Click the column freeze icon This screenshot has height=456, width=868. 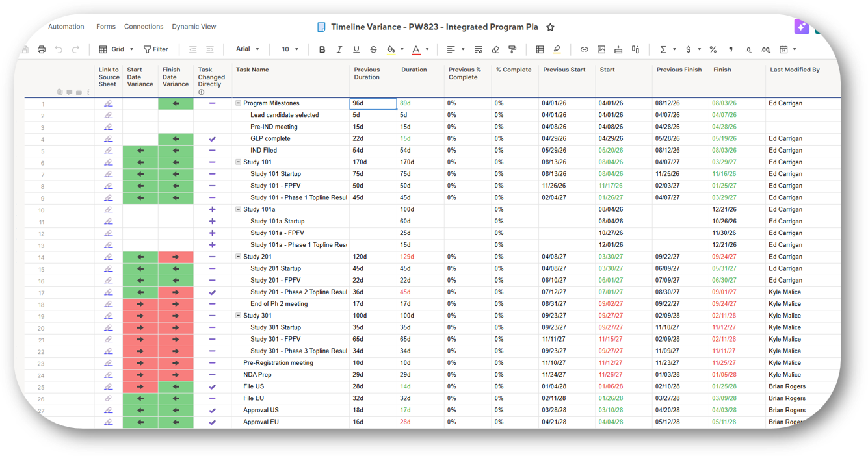pyautogui.click(x=635, y=49)
